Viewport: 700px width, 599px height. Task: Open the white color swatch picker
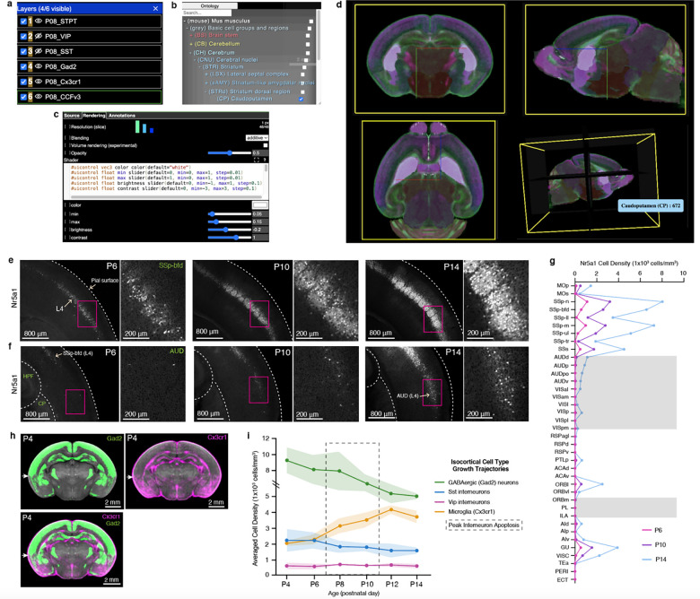[260, 205]
